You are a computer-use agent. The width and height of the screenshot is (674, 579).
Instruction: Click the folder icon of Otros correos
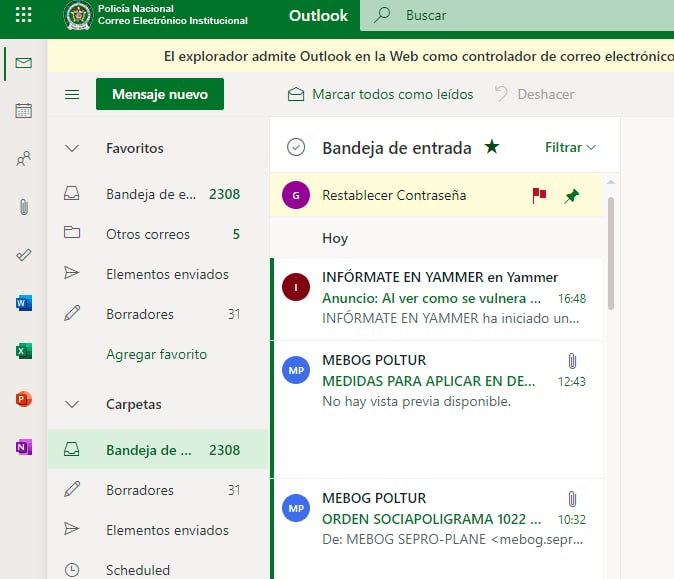tap(72, 233)
